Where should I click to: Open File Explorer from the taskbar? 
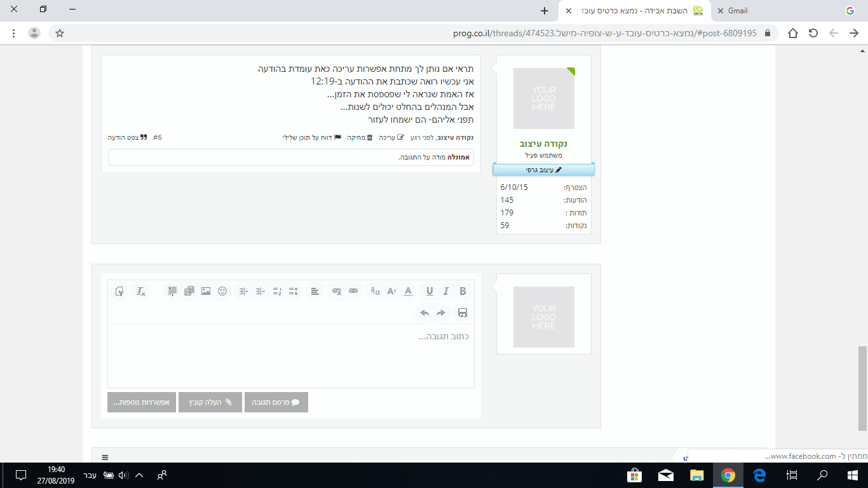coord(697,475)
